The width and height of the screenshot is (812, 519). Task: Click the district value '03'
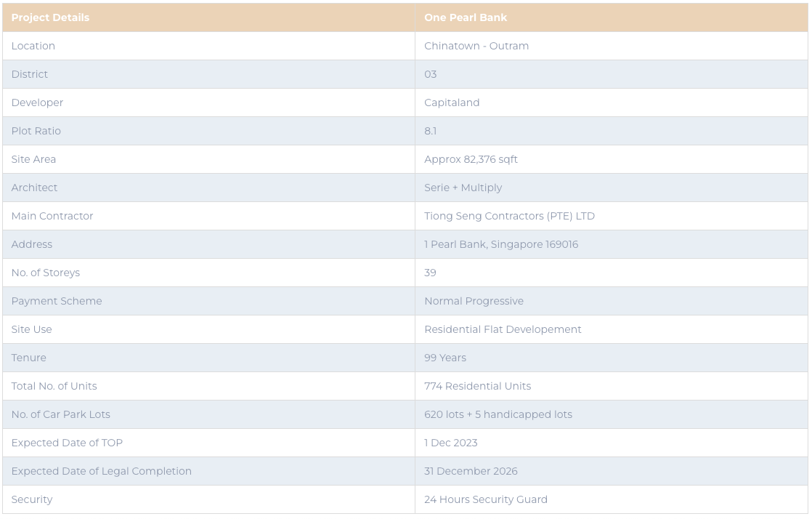click(x=431, y=74)
